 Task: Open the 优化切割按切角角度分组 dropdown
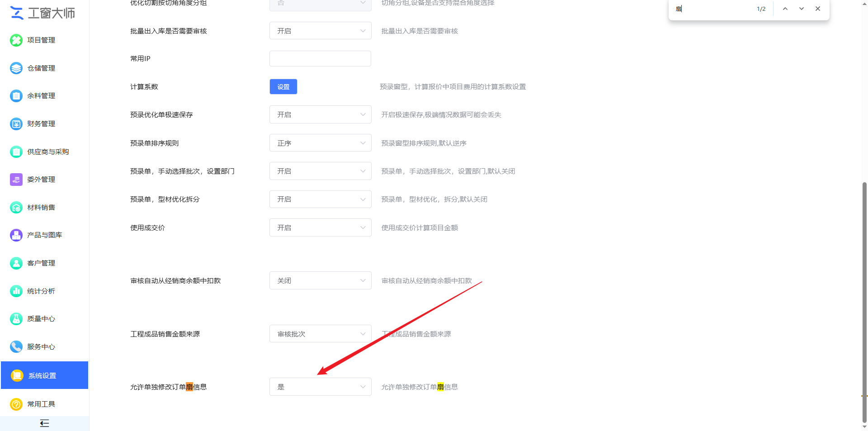point(321,4)
